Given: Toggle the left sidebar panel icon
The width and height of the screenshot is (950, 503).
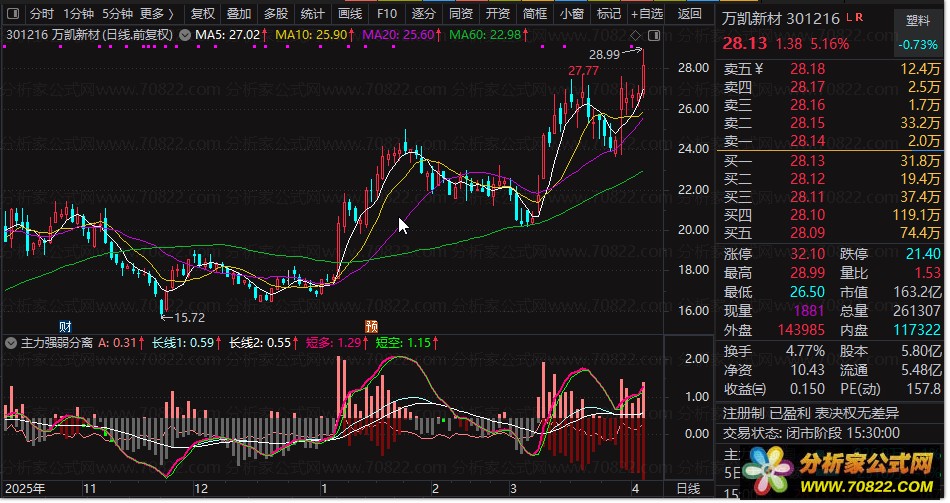Looking at the screenshot, I should point(13,13).
